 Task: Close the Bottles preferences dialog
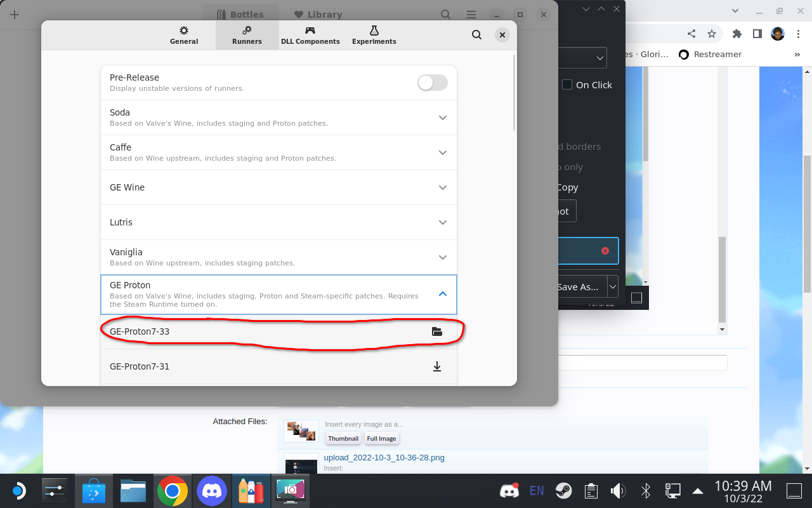point(502,35)
